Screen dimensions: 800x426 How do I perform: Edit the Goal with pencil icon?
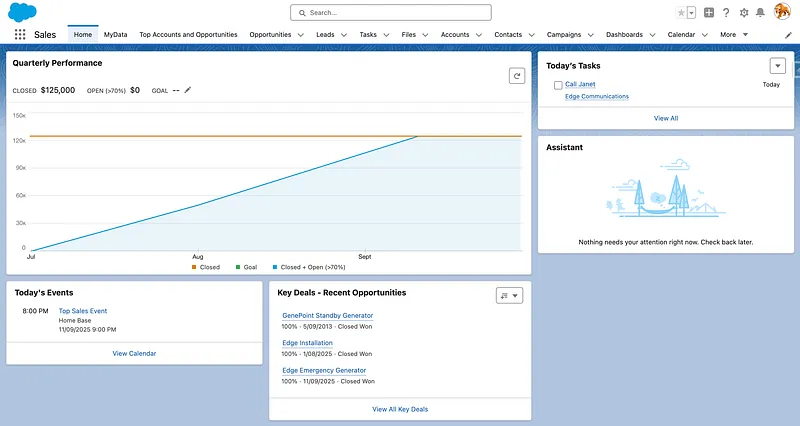point(188,90)
